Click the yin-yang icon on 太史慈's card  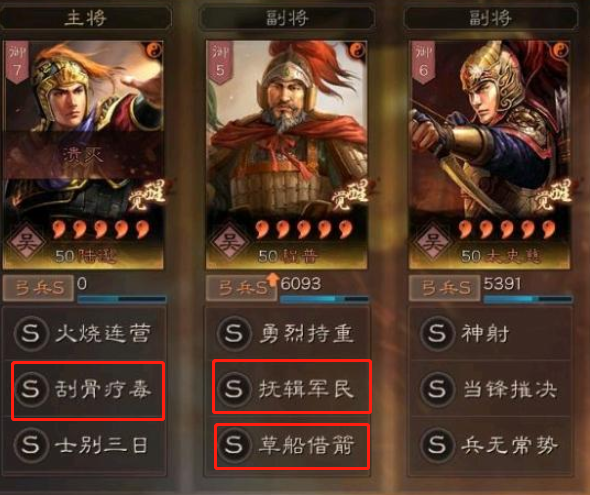point(561,50)
